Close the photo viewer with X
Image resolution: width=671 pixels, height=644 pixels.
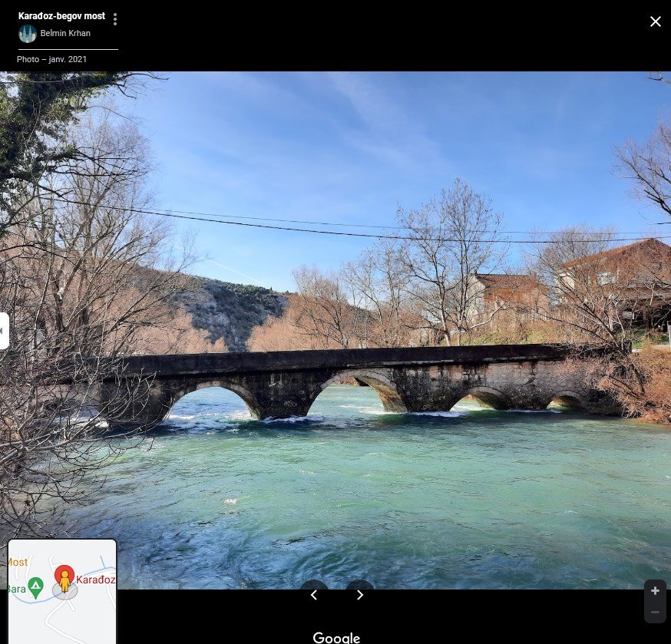tap(655, 21)
